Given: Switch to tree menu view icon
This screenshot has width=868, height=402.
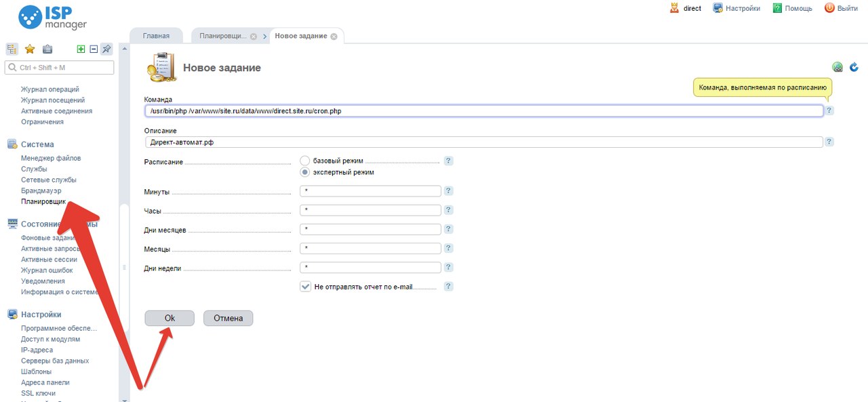Looking at the screenshot, I should tap(12, 49).
